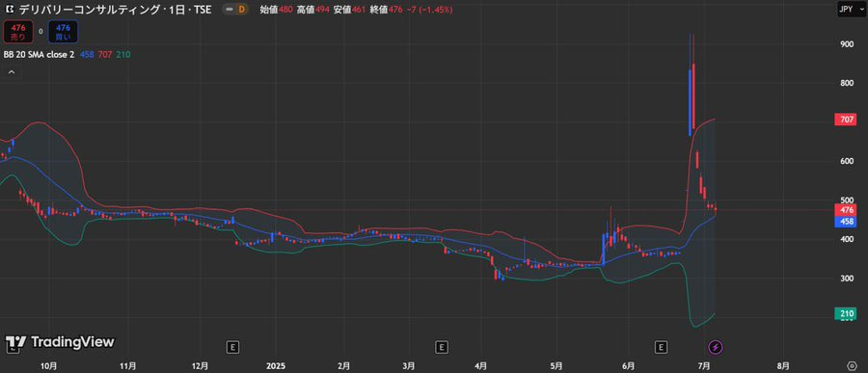Click the 終値 476 close value
The height and width of the screenshot is (373, 868).
click(x=386, y=10)
